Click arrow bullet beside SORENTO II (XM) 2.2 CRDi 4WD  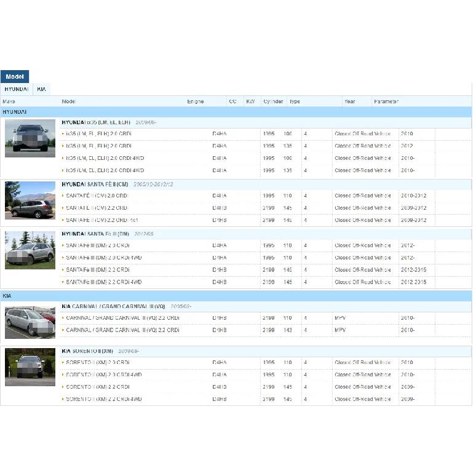coord(63,399)
